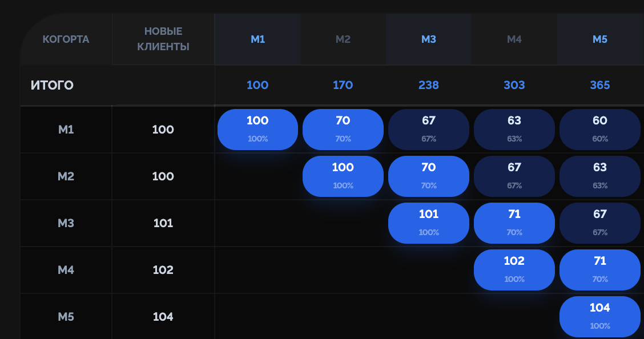
Task: Click the 60 (60%) retention cell
Action: 600,130
